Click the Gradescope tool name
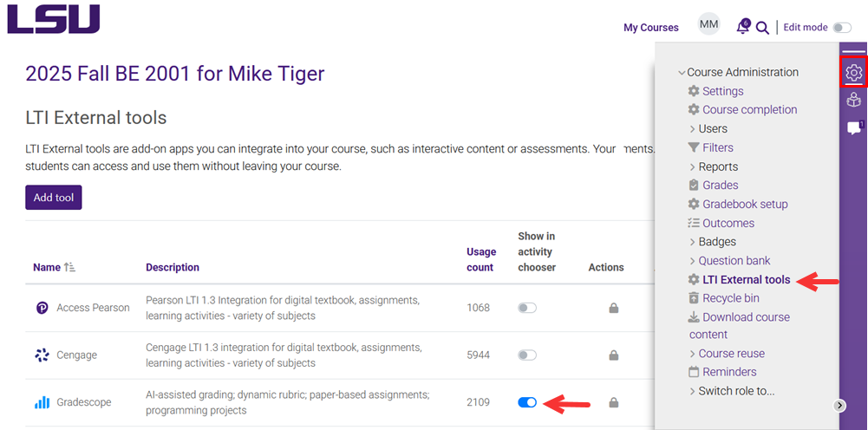868x430 pixels. 83,402
